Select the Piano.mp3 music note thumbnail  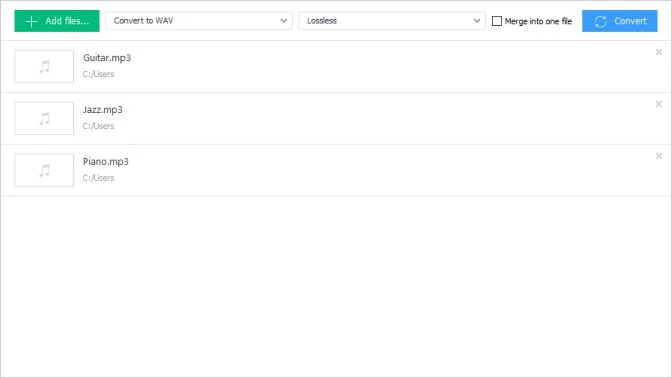point(44,170)
